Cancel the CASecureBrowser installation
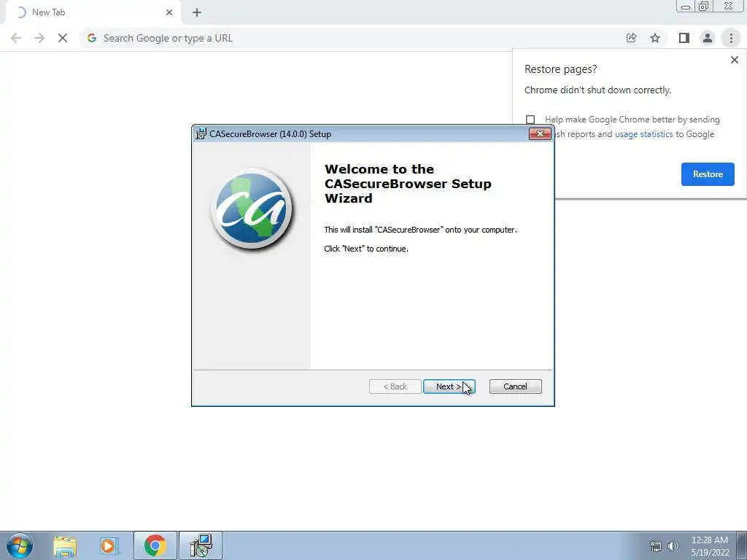Image resolution: width=747 pixels, height=560 pixels. point(515,386)
